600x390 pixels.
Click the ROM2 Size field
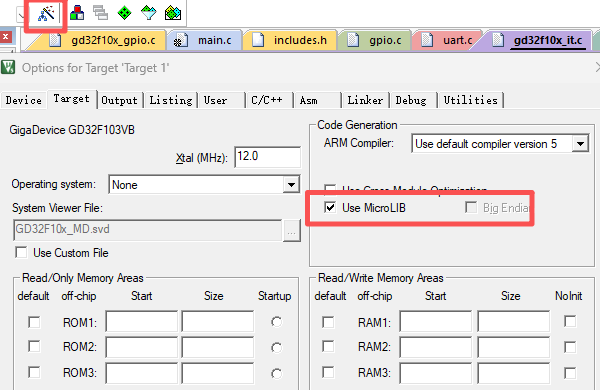tap(217, 347)
